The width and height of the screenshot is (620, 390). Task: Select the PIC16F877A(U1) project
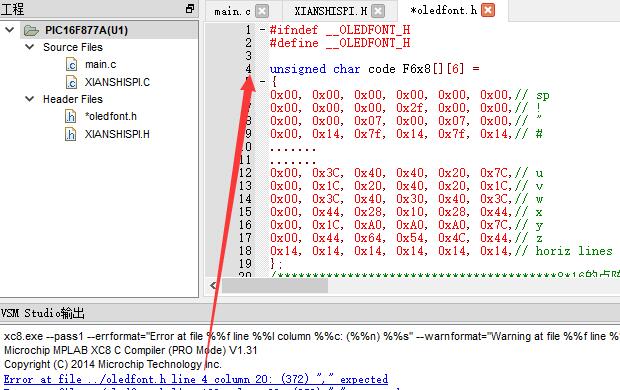coord(86,30)
